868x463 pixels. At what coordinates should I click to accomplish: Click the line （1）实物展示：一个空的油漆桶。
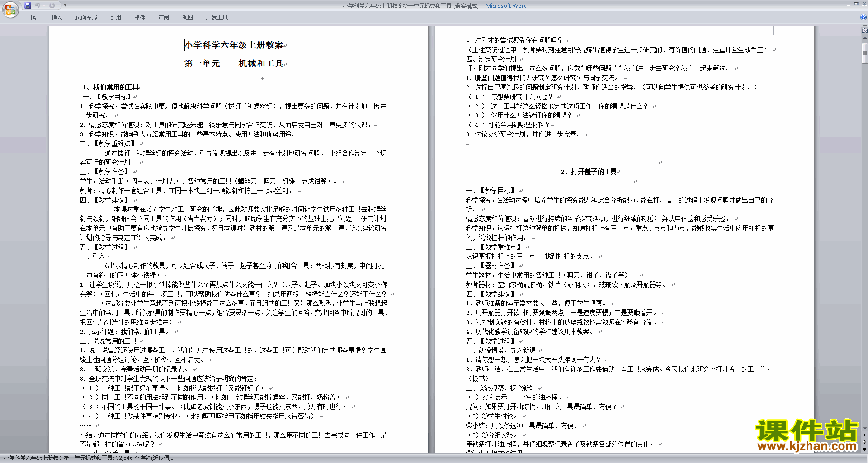pos(514,397)
